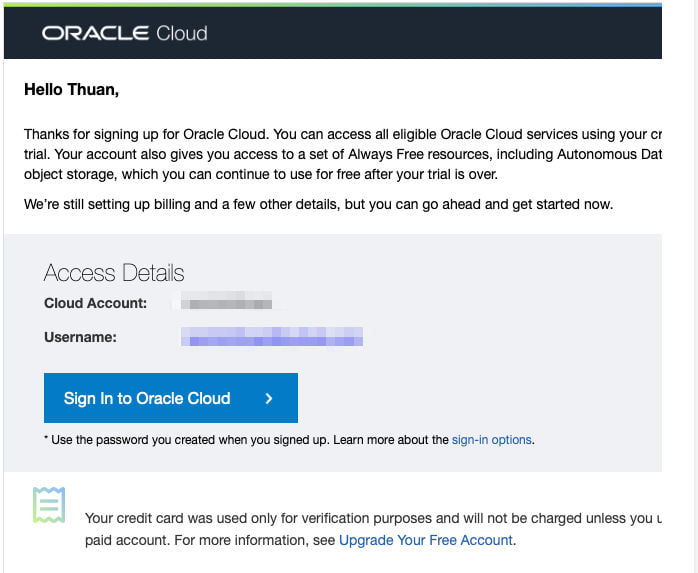Click the "still setting up billing" sentence
This screenshot has width=698, height=573.
point(318,204)
